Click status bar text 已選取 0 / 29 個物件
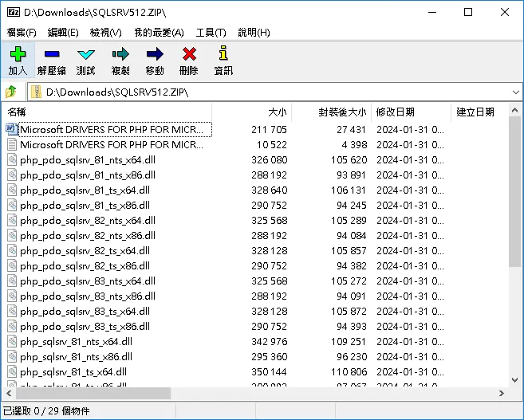The width and height of the screenshot is (524, 420). point(46,410)
